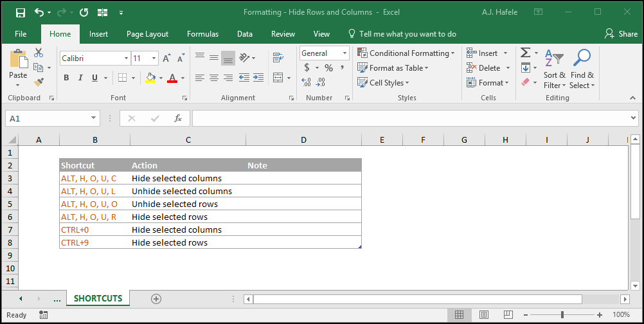
Task: Click the Borders icon in Font group
Action: coord(122,78)
